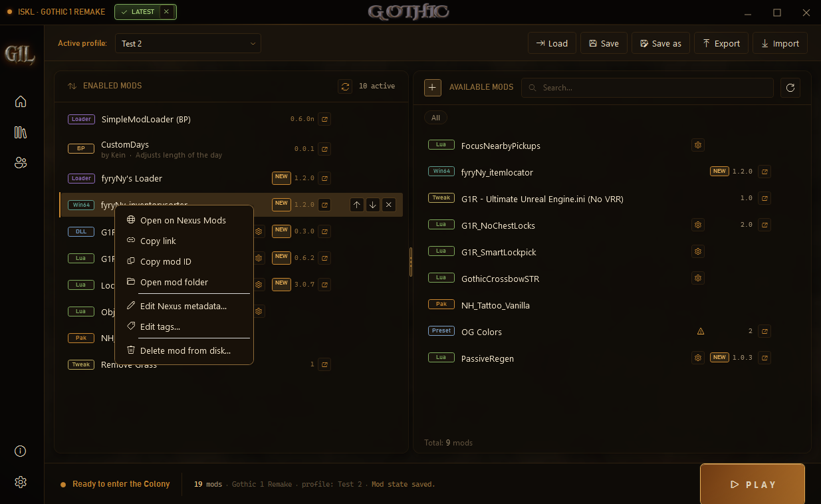Open external link for Remove Grass
The image size is (821, 504).
pos(324,364)
